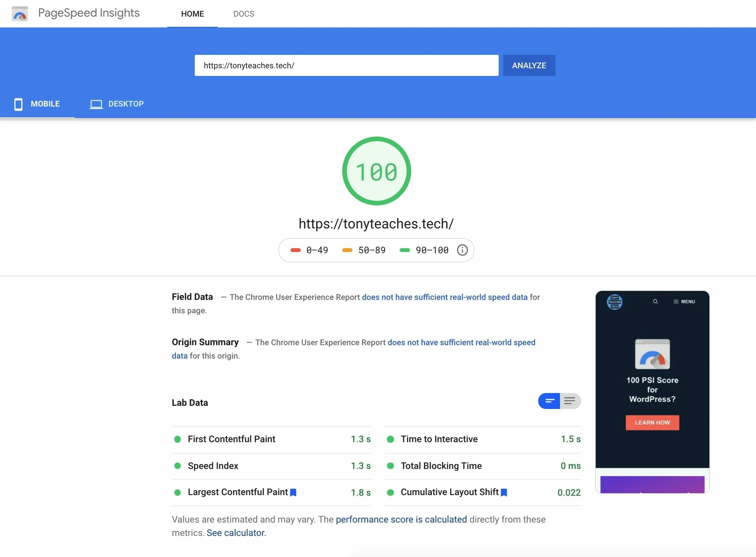Screen dimensions: 756x557
Task: Open 'performance score is calculated' link
Action: (401, 519)
